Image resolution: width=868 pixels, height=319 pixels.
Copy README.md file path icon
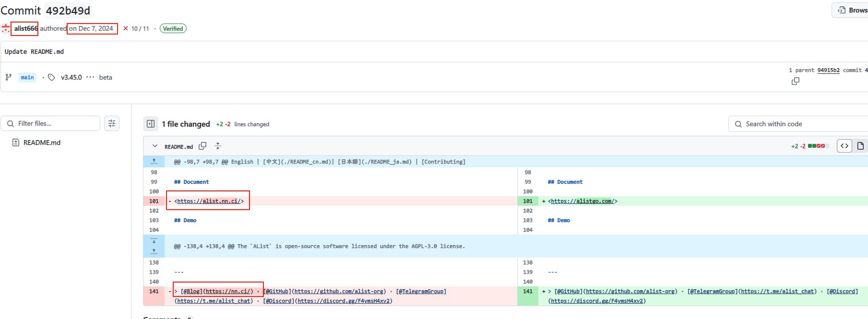(x=202, y=146)
